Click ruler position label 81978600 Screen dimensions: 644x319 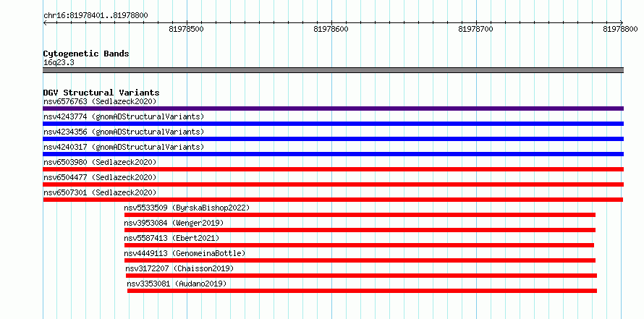coord(331,29)
